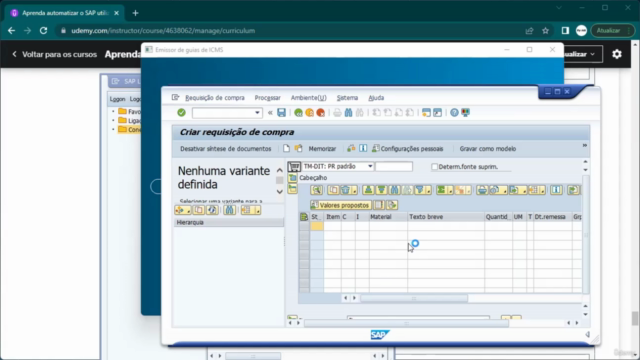Click the Copy item icon in item toolbar

[x=333, y=190]
